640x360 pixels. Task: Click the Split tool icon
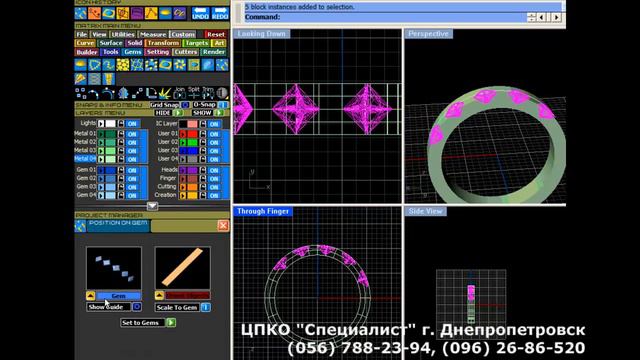(193, 93)
